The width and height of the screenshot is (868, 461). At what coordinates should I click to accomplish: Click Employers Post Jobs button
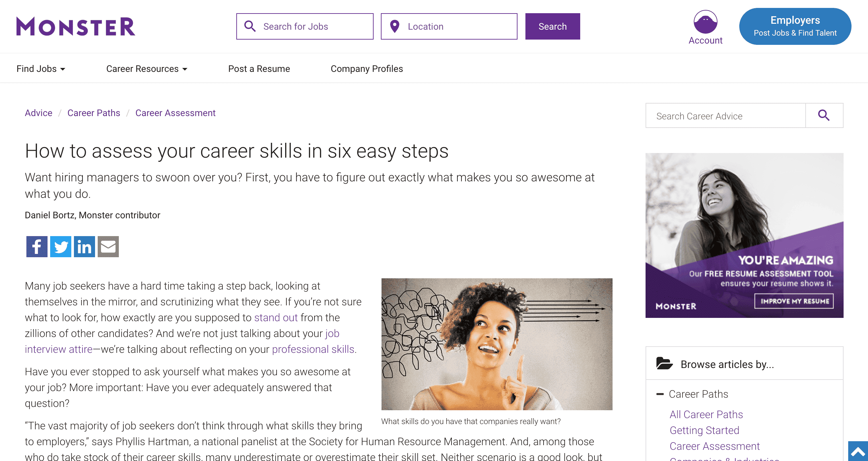tap(795, 26)
